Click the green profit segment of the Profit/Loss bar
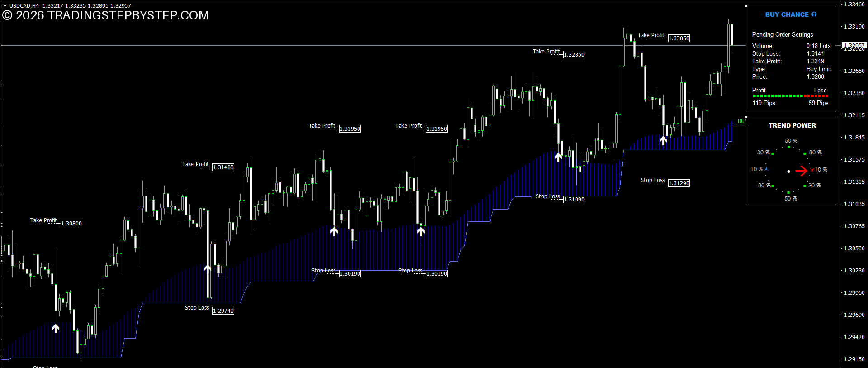The height and width of the screenshot is (368, 868). tap(778, 96)
